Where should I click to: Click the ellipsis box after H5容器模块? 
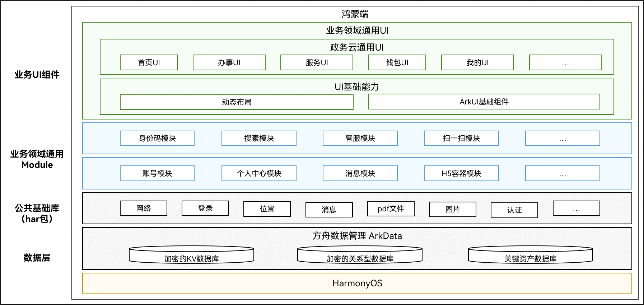point(563,173)
